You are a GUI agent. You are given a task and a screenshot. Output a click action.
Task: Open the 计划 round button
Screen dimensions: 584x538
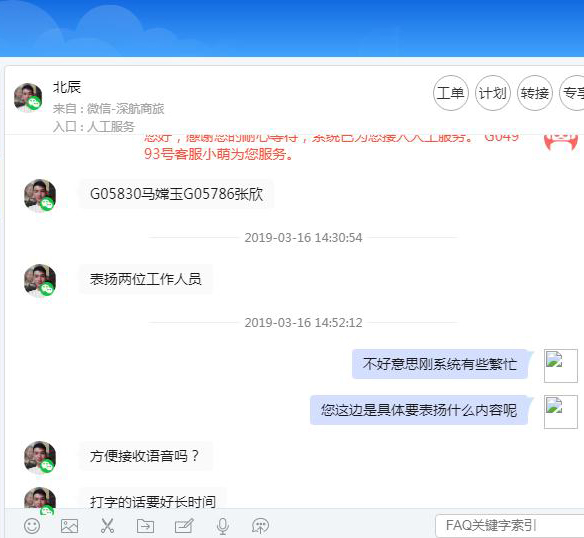[492, 93]
